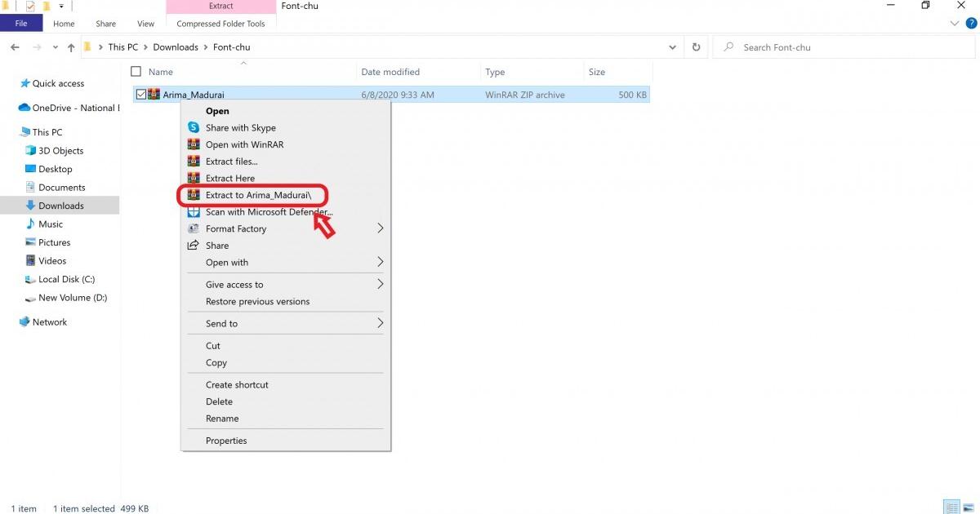This screenshot has height=514, width=980.
Task: Open the address bar history dropdown
Action: (672, 47)
